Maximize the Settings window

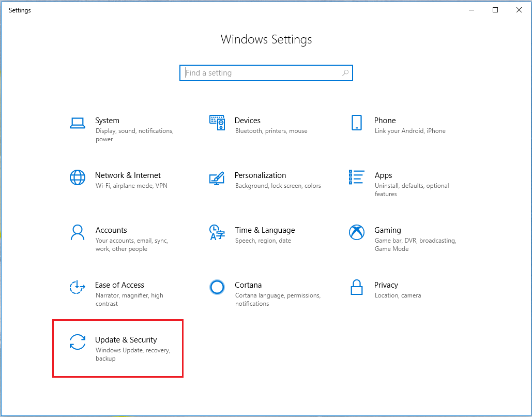click(x=495, y=10)
